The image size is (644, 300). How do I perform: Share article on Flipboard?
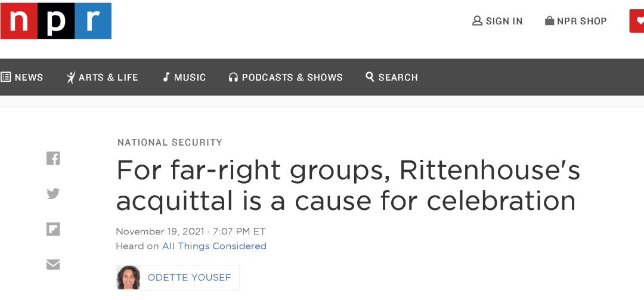53,229
